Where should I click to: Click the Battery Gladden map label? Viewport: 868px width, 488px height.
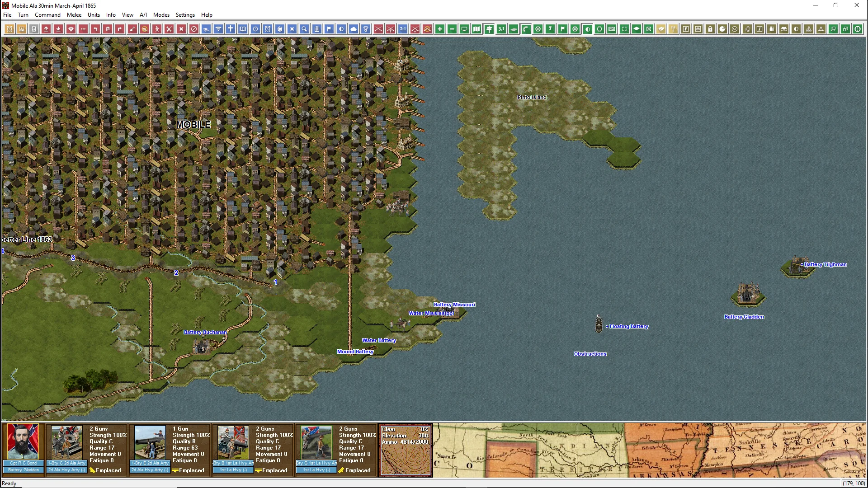point(744,317)
